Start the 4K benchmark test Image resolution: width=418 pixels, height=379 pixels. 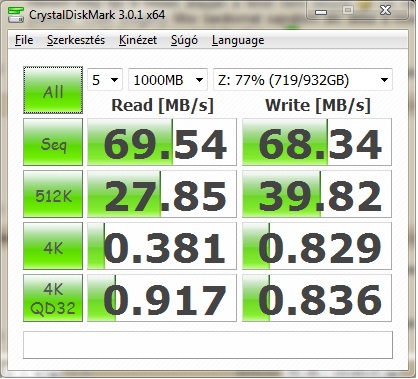click(53, 246)
